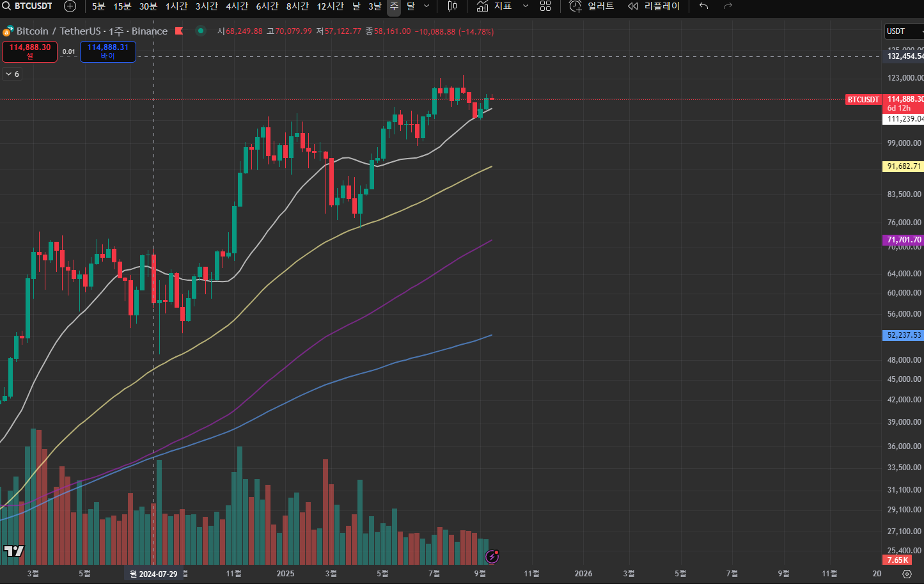Click the blue 52,237.53 moving average label
The height and width of the screenshot is (584, 924).
pos(904,335)
